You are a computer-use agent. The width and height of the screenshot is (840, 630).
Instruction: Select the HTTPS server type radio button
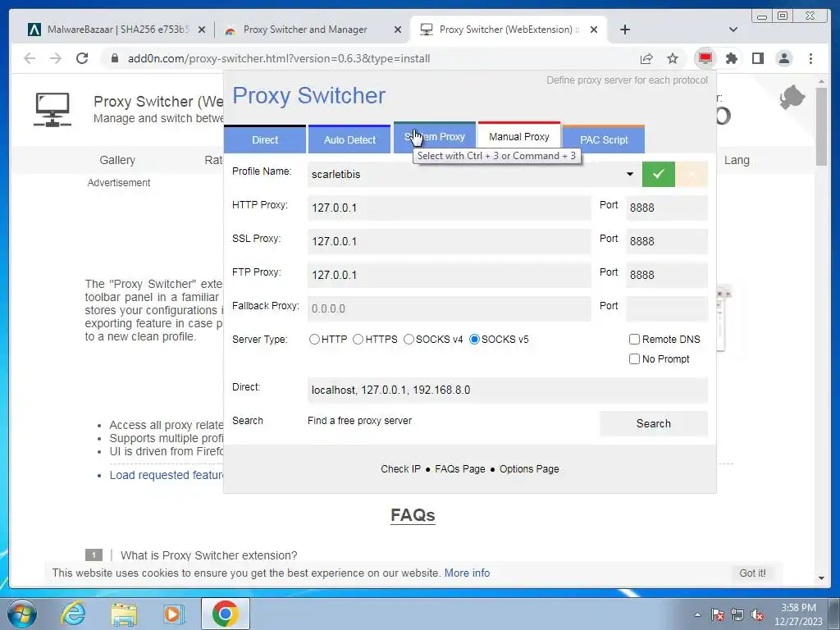click(358, 339)
